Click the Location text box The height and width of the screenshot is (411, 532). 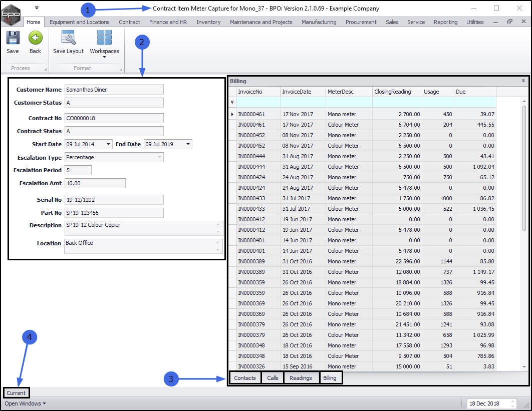[x=143, y=246]
